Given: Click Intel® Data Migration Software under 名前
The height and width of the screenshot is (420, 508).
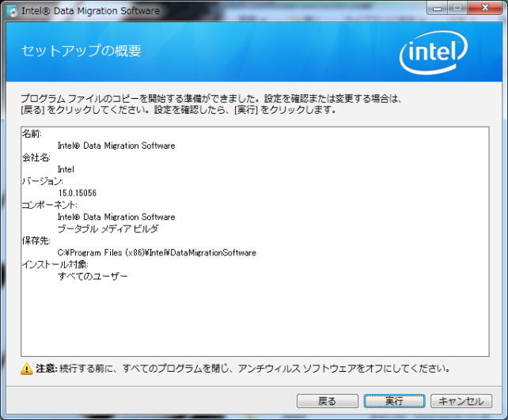Looking at the screenshot, I should pos(116,146).
